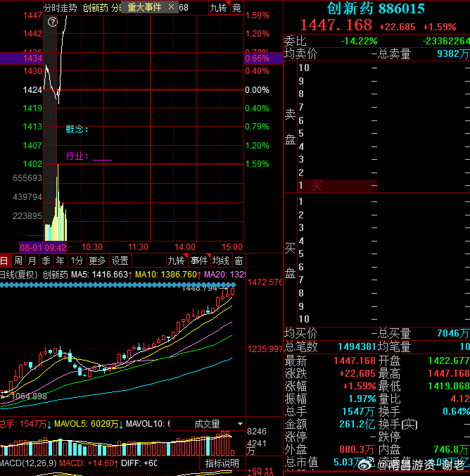Click the 内盘 746.8万 value
The image size is (470, 476).
click(452, 449)
